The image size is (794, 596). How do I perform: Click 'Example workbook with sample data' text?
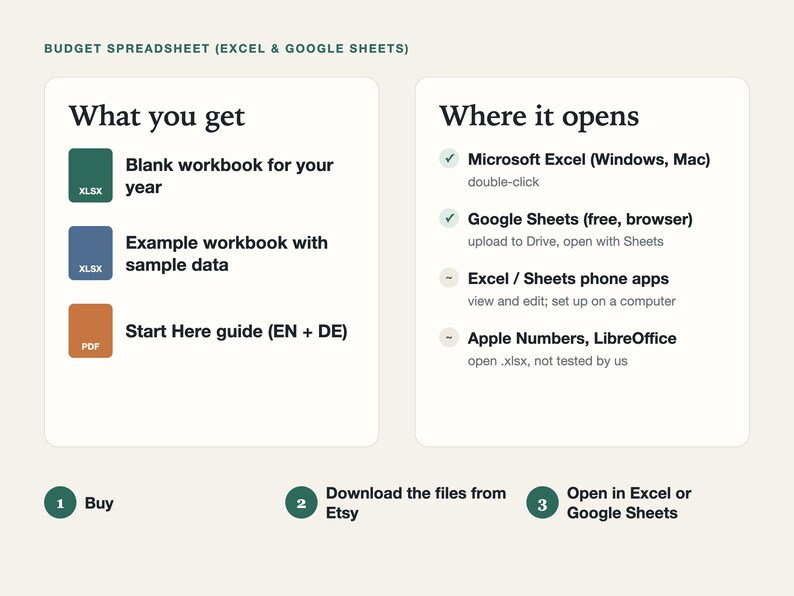pos(227,254)
